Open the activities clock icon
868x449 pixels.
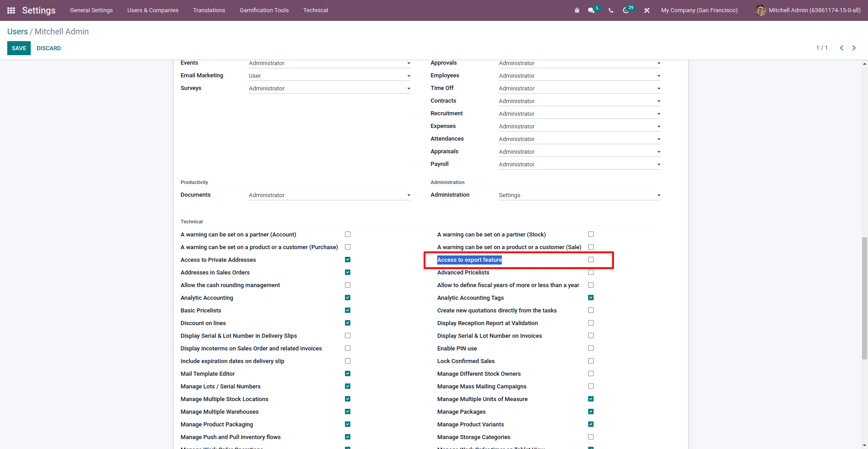click(626, 10)
